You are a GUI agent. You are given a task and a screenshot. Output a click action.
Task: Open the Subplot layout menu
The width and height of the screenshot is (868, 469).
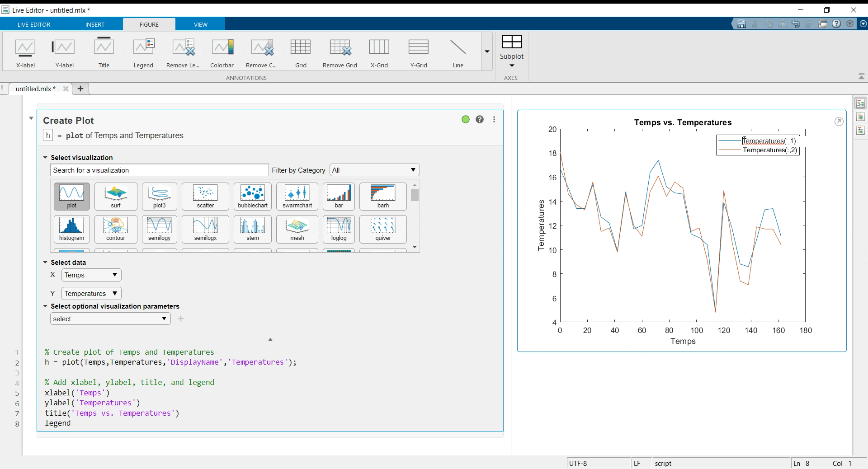pos(512,52)
